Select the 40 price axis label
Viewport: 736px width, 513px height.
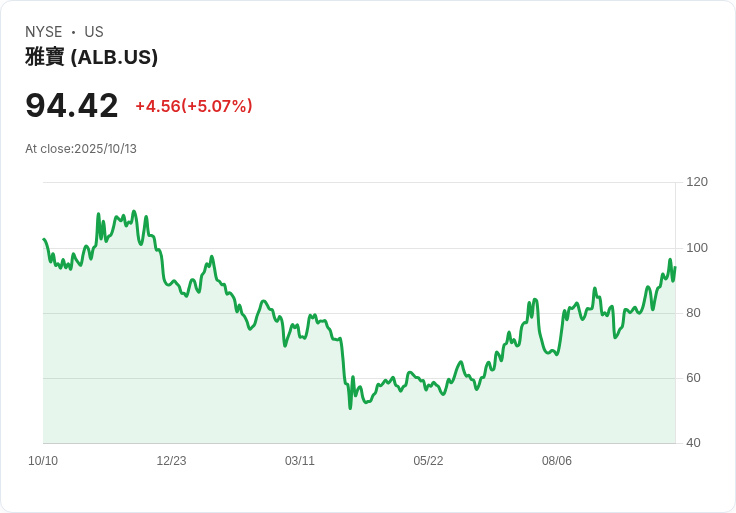pyautogui.click(x=693, y=443)
